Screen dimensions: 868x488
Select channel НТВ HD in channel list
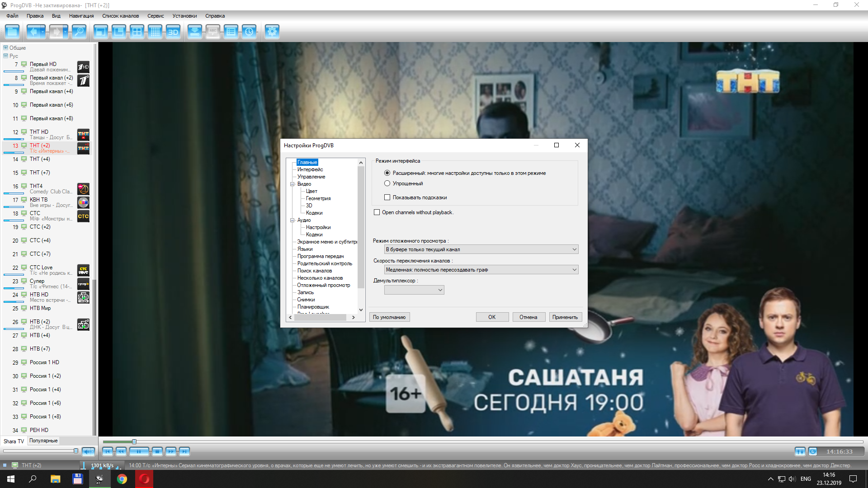pyautogui.click(x=47, y=297)
